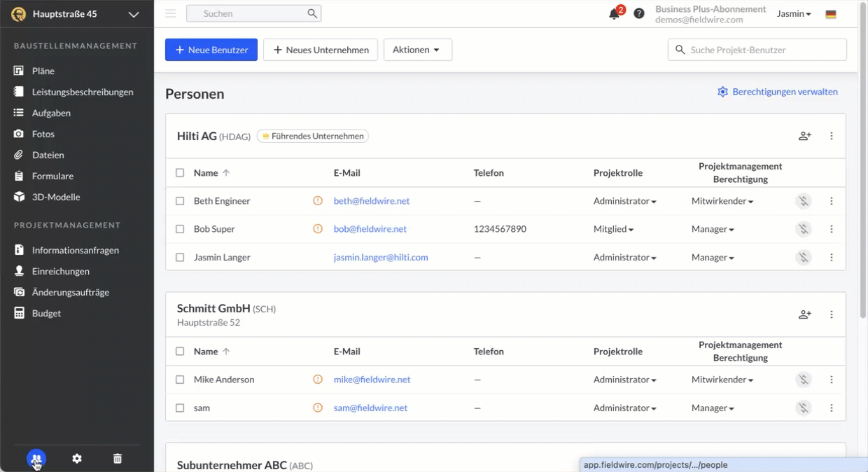Open the notifications bell icon
The width and height of the screenshot is (868, 472).
click(x=614, y=14)
